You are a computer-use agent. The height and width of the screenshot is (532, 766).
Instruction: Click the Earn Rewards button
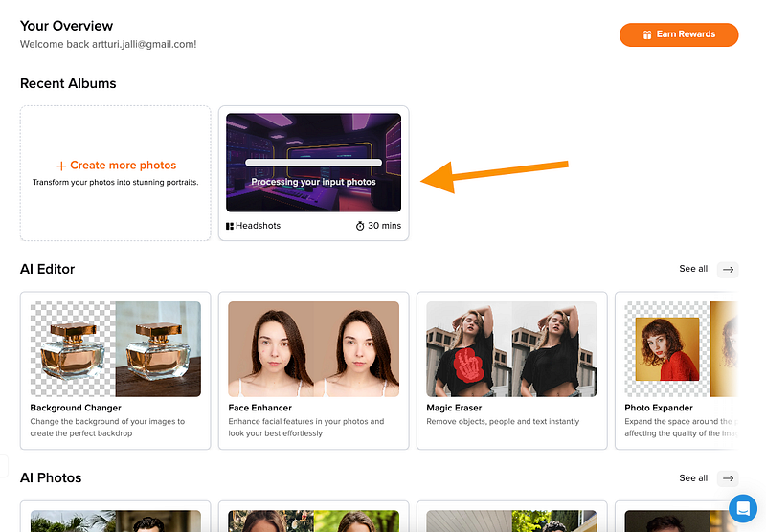679,34
